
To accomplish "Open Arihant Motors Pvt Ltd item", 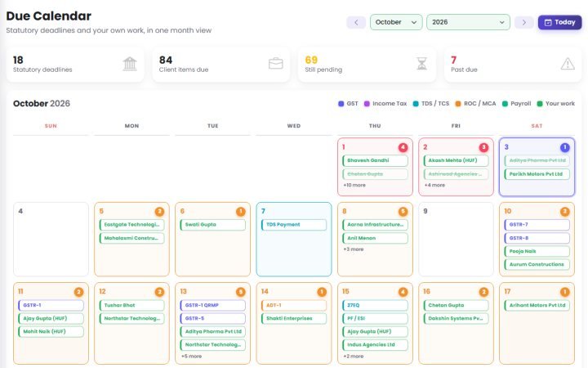I will [537, 305].
